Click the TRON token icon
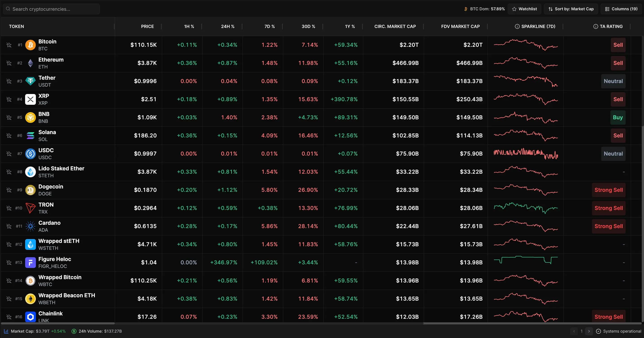This screenshot has height=338, width=644. (30, 208)
